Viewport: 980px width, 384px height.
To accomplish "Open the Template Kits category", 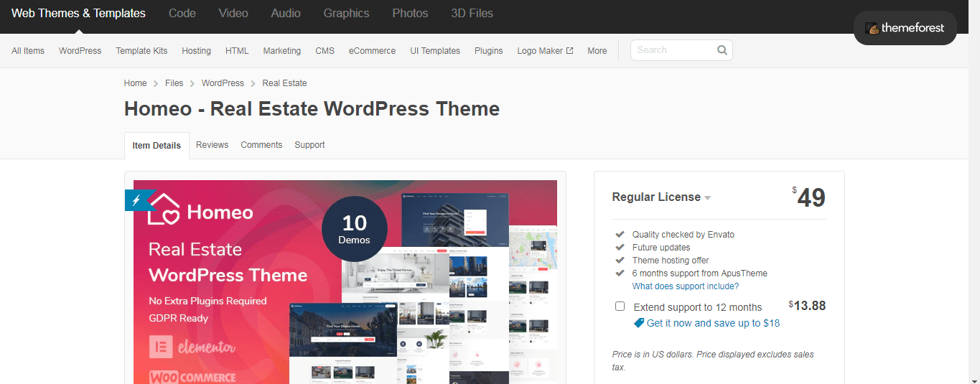I will pos(141,51).
